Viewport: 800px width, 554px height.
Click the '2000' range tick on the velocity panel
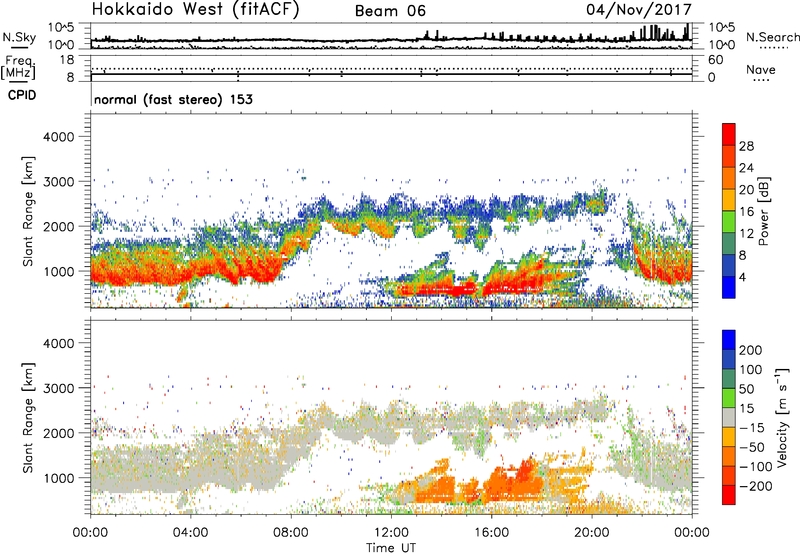(59, 433)
